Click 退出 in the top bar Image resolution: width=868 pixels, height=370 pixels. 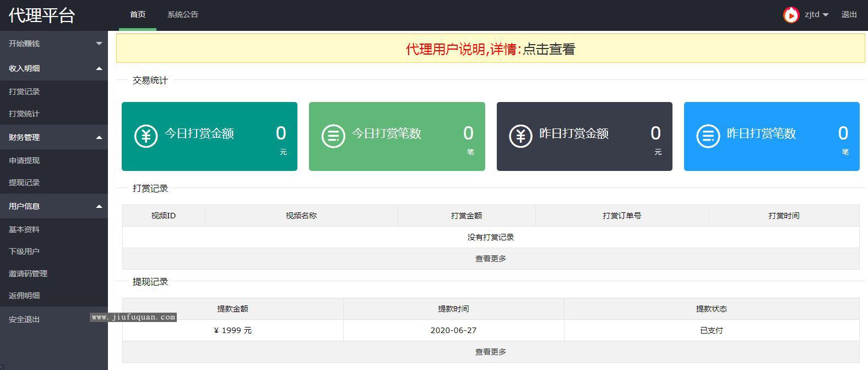tap(849, 15)
